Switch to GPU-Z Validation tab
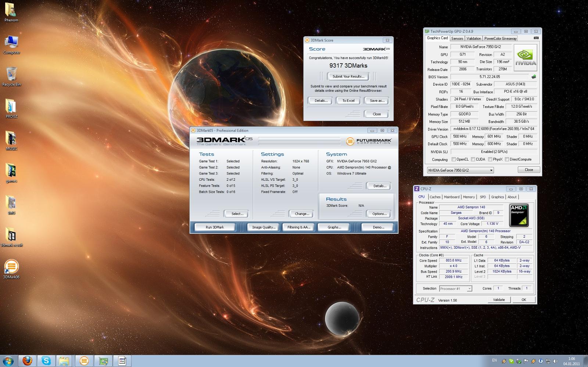Screen dimensions: 588x367 pyautogui.click(x=474, y=38)
